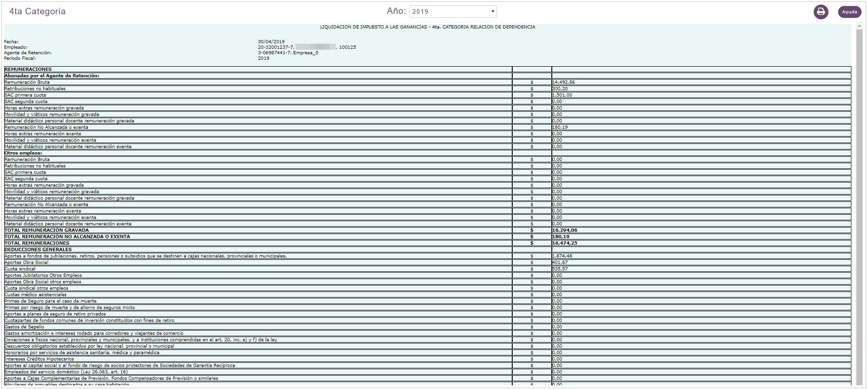Viewport: 868px width, 389px height.
Task: Click the Otros empleos header
Action: point(23,153)
